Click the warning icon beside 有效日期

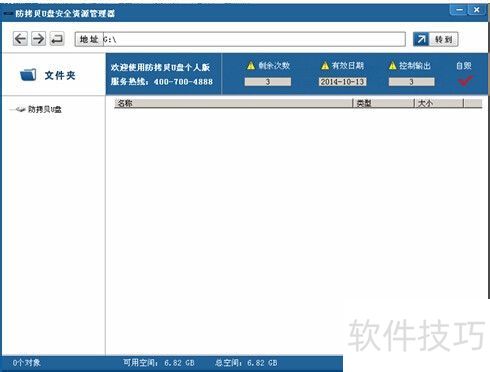tap(325, 66)
